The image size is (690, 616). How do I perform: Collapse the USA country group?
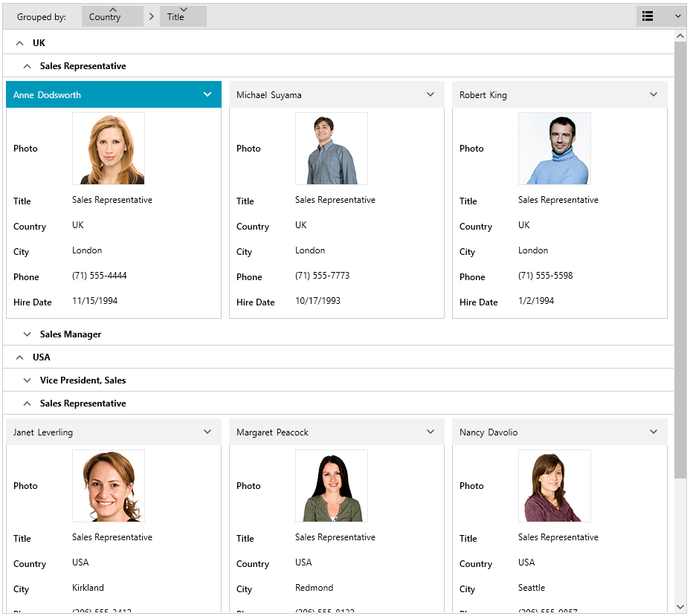19,357
